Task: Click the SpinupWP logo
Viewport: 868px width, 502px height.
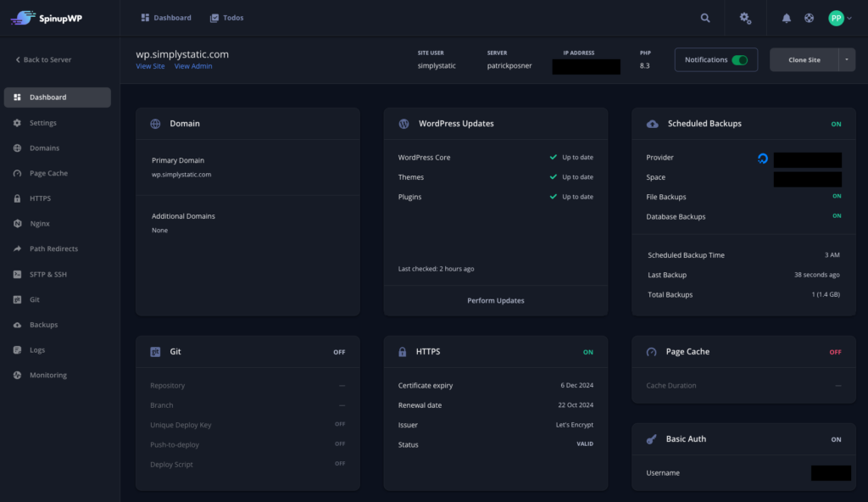Action: point(47,18)
